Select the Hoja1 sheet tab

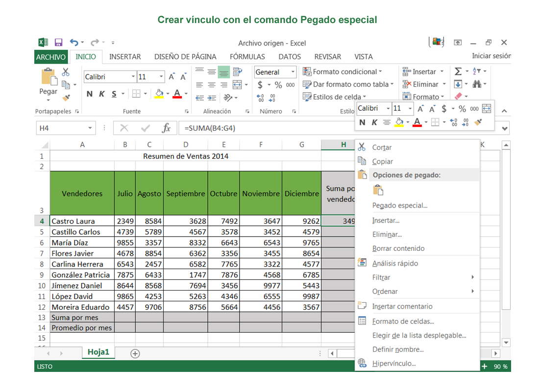(x=98, y=352)
